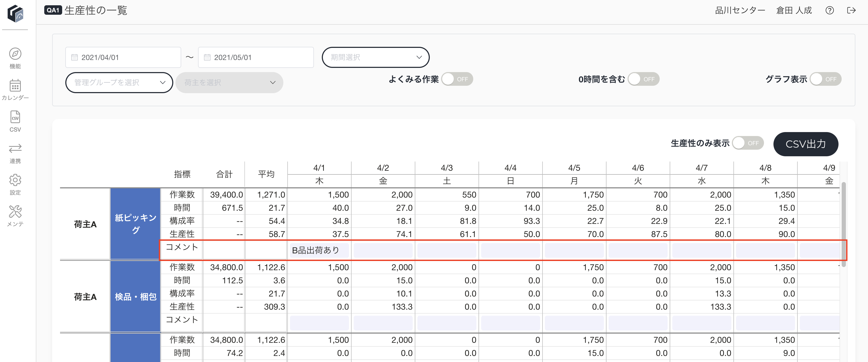Click the 品川センター label in header
Screen dimensions: 868x362
click(740, 11)
